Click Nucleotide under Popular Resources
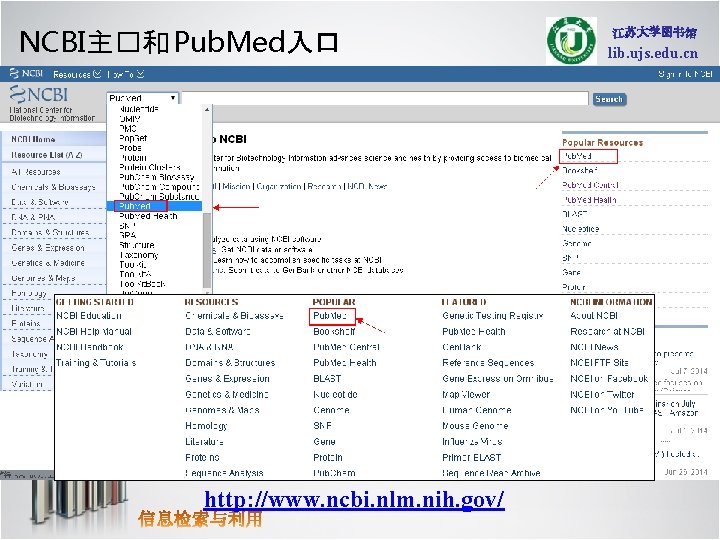 580,229
